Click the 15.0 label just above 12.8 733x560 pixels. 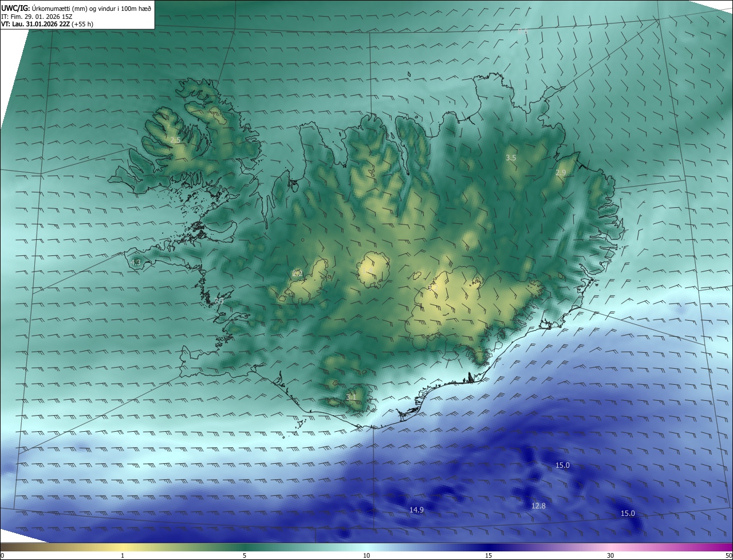tap(562, 465)
